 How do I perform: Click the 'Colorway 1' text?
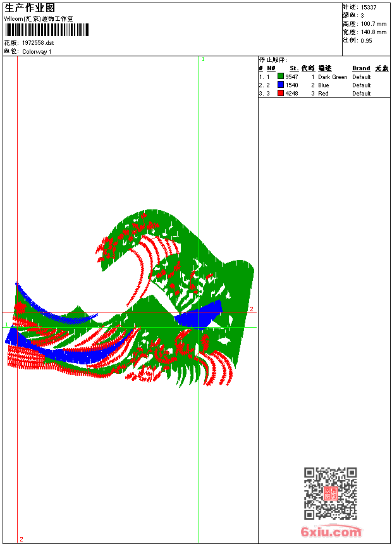37,52
